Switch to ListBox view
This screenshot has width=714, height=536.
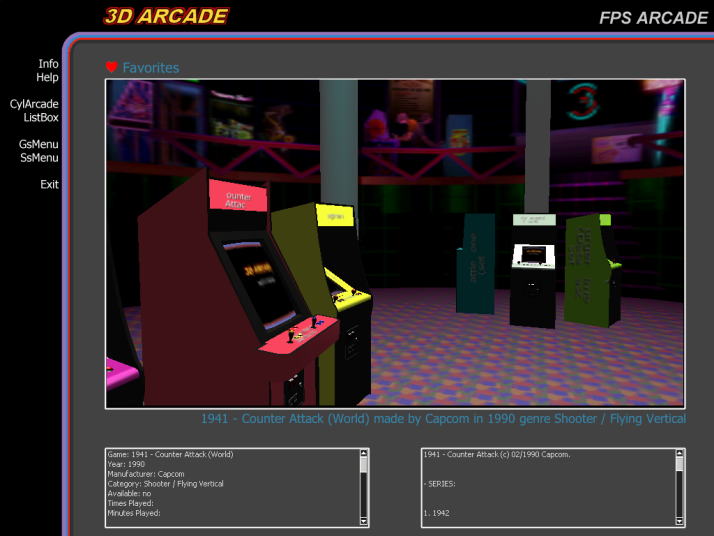tap(41, 118)
